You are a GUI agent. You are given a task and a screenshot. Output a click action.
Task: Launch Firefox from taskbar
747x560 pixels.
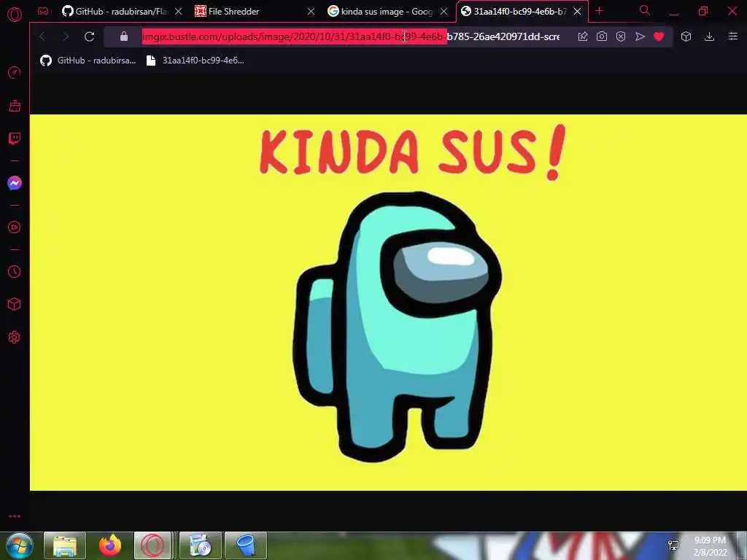point(110,545)
